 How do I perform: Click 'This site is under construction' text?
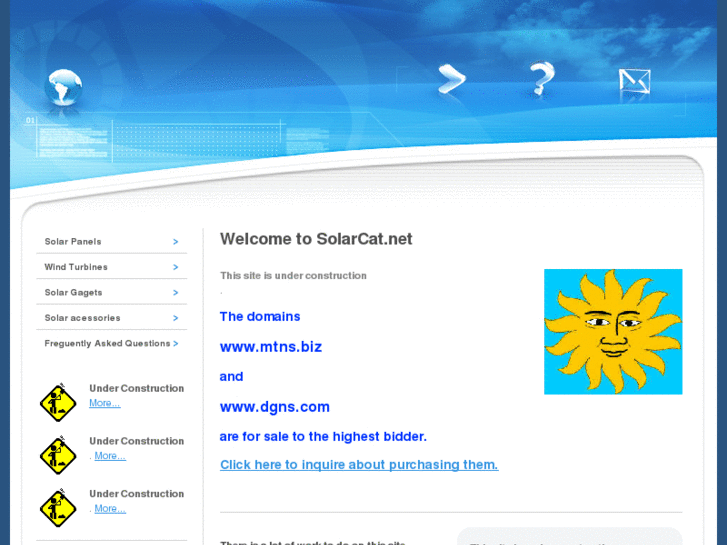pos(293,276)
